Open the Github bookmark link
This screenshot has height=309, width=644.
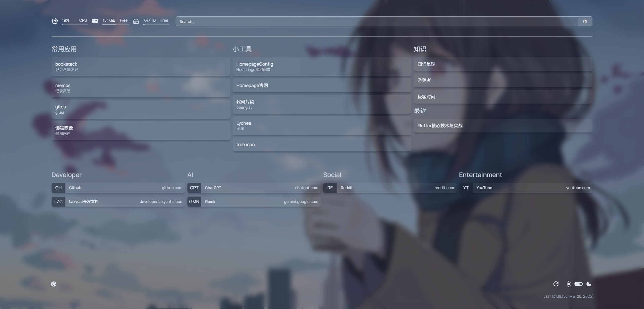click(x=118, y=188)
